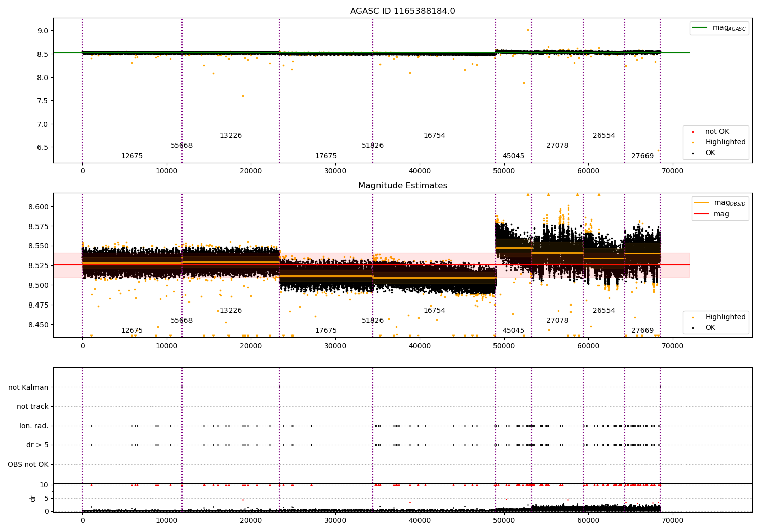760x532 pixels.
Task: Click the orange mag OBSID legend line
Action: point(701,203)
